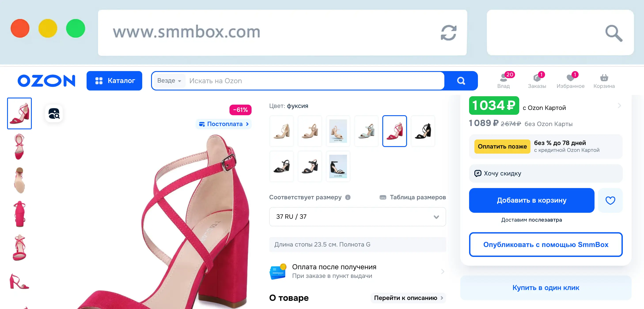Click Перейти к описанию button
Image resolution: width=644 pixels, height=309 pixels.
408,298
